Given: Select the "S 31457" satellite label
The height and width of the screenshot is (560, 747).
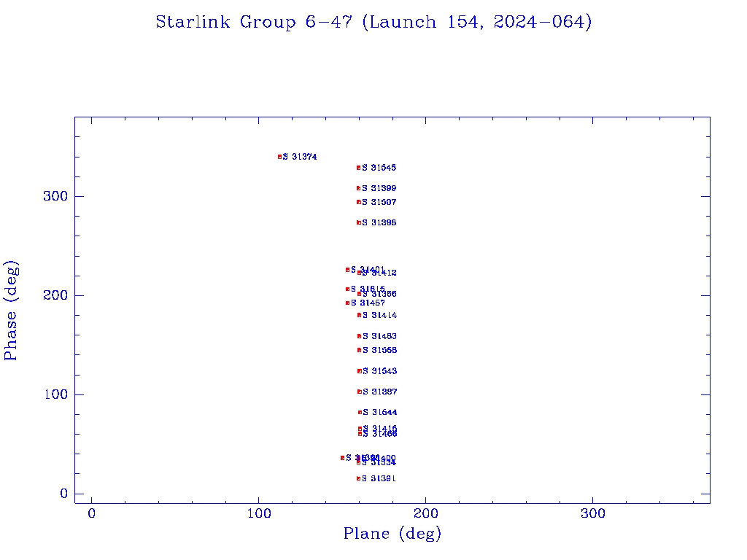Looking at the screenshot, I should 368,303.
